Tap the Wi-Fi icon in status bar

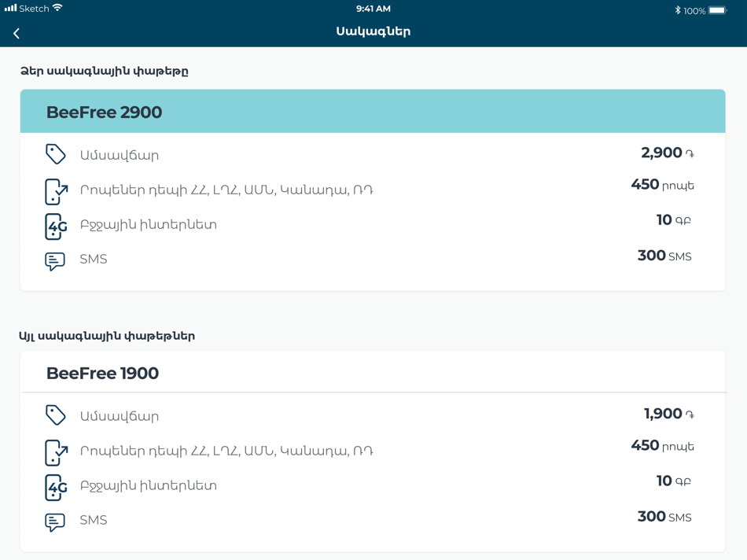click(57, 8)
